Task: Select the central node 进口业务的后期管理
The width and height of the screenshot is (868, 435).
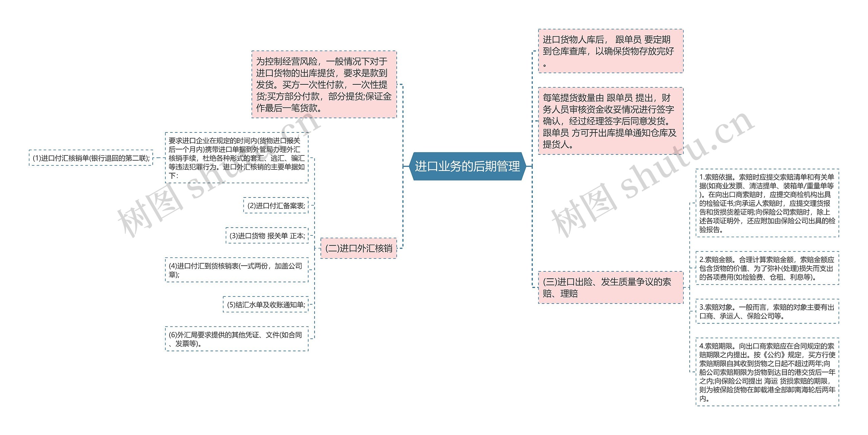Action: 467,166
